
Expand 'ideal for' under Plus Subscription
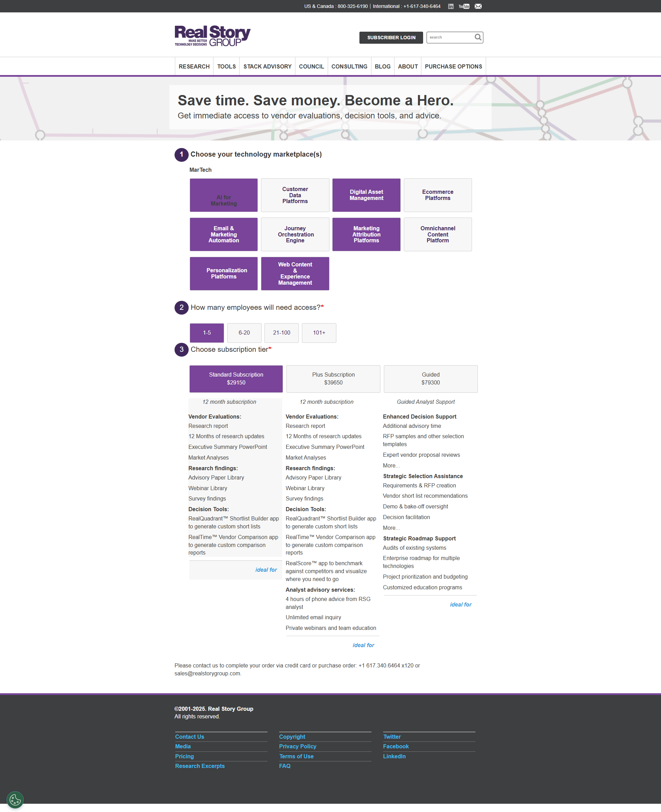coord(363,645)
